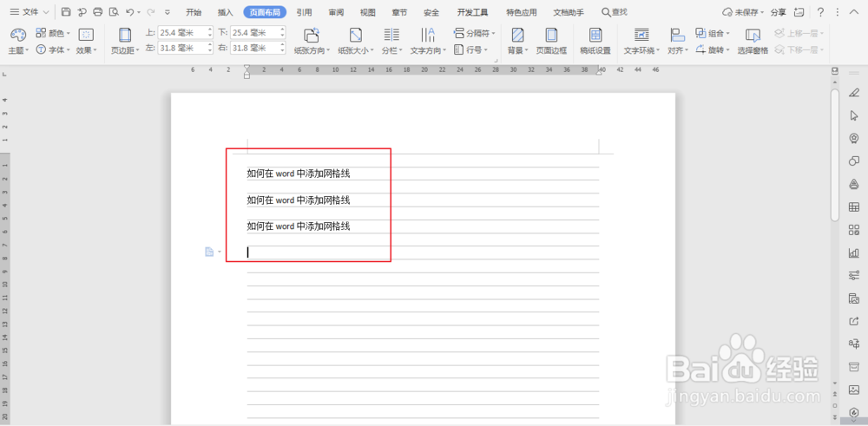868x426 pixels.
Task: Click the Find (查找) search button
Action: pos(615,12)
